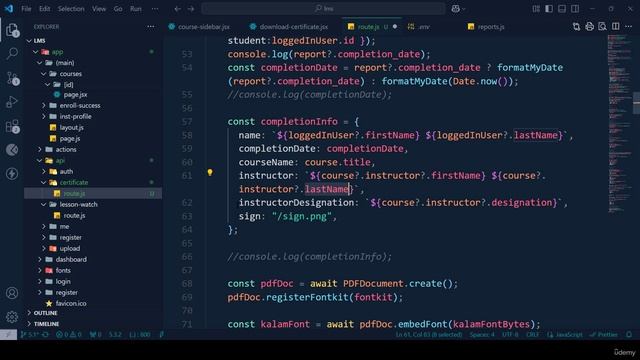Click the Copilot icon in title bar
This screenshot has height=360, width=640.
coord(455,9)
